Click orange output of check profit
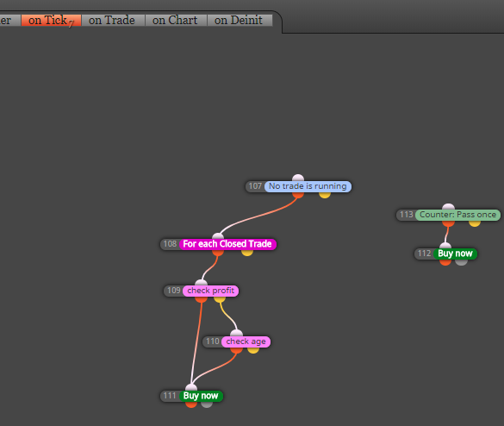 [202, 299]
